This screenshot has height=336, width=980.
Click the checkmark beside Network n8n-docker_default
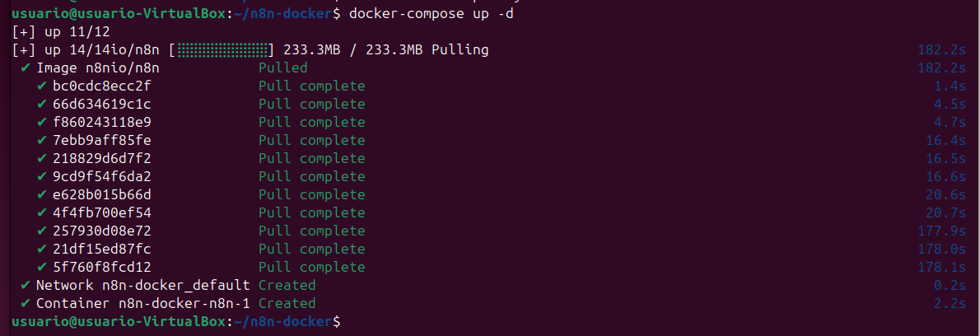(26, 285)
